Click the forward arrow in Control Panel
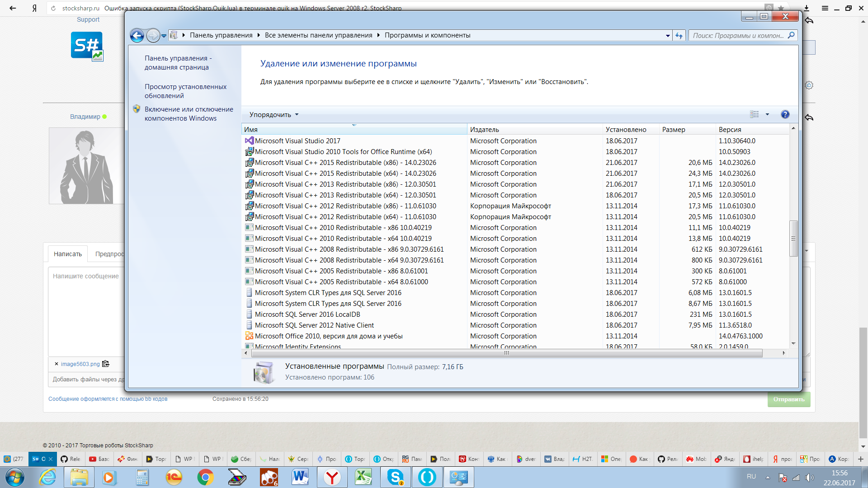 coord(153,35)
